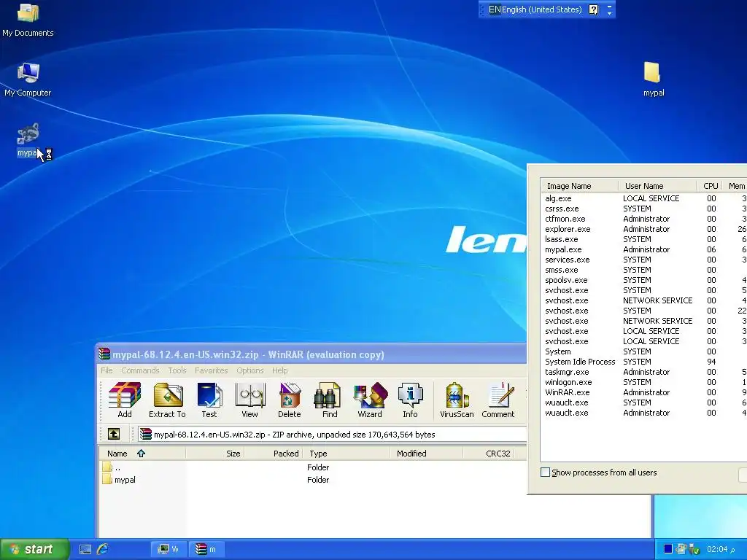The width and height of the screenshot is (747, 560).
Task: Open the language bar options dropdown arrow
Action: coord(609,13)
